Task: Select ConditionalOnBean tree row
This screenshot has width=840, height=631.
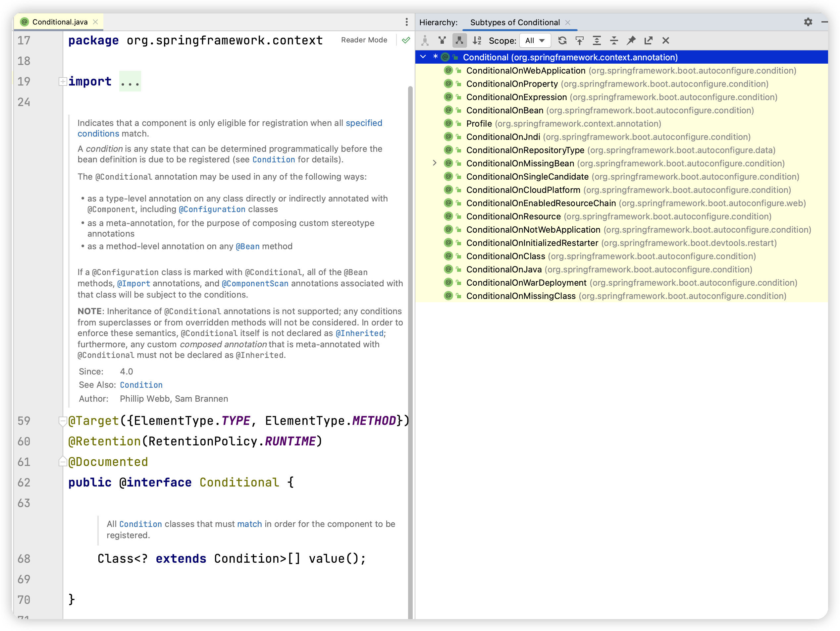Action: [x=622, y=110]
